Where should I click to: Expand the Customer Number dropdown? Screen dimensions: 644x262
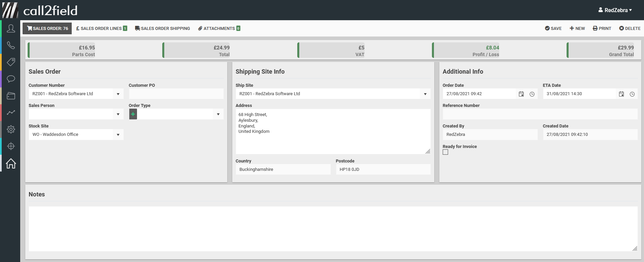click(x=118, y=94)
